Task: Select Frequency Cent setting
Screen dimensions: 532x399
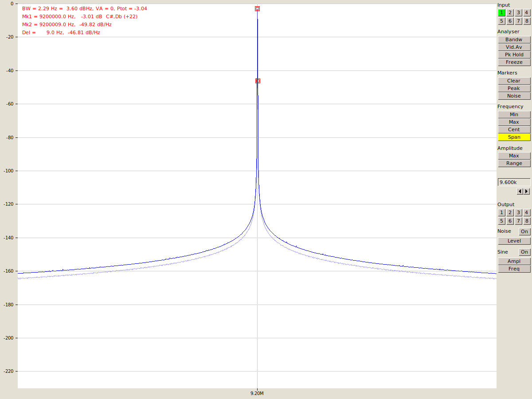Action: [514, 129]
